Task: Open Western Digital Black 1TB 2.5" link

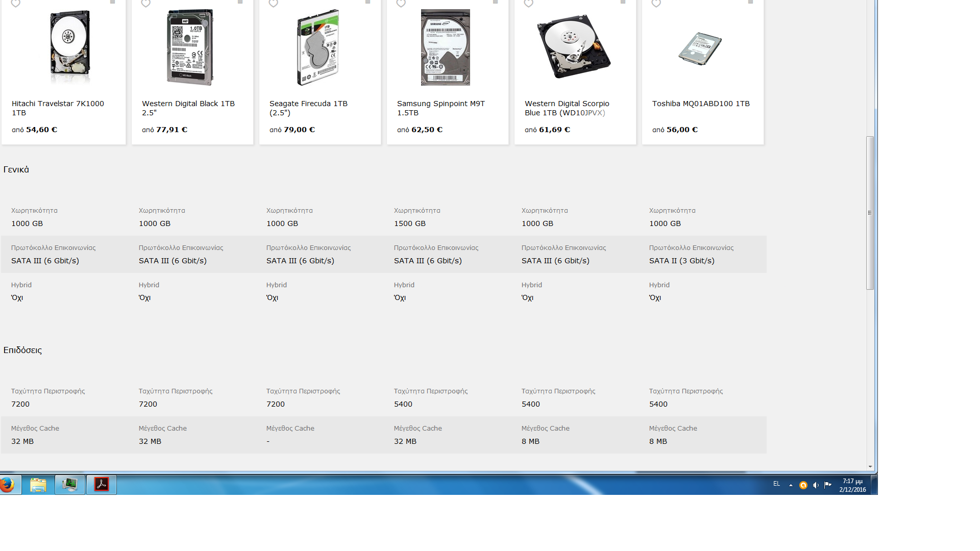Action: click(188, 108)
